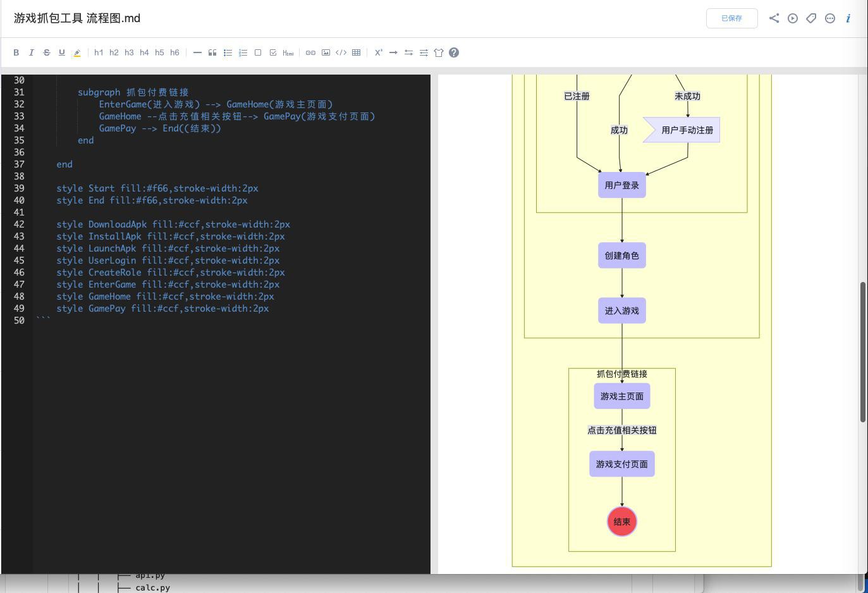Apply italic formatting
This screenshot has height=593, width=868.
tap(32, 52)
